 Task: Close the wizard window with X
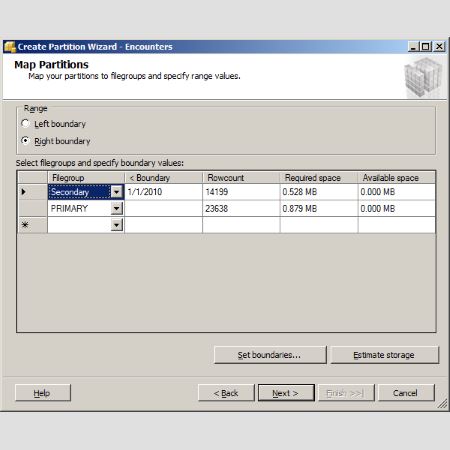point(440,47)
